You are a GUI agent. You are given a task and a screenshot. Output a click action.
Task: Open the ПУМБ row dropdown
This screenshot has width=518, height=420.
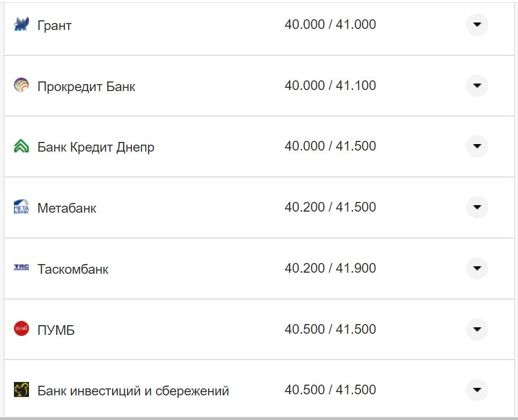(x=476, y=329)
